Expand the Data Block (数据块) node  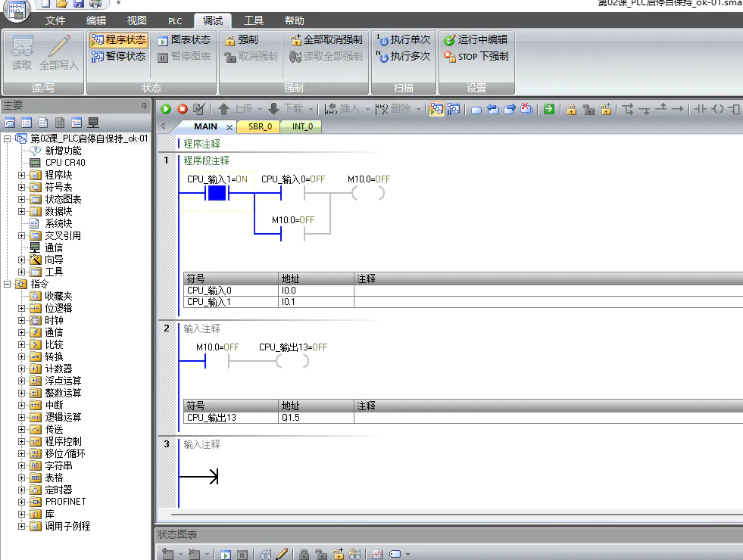coord(21,211)
